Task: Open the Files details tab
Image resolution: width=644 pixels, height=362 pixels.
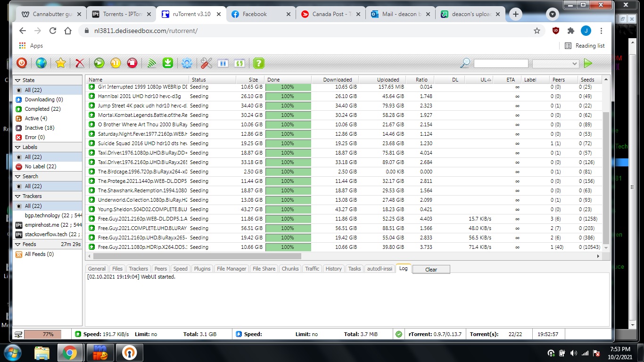Action: pyautogui.click(x=117, y=269)
